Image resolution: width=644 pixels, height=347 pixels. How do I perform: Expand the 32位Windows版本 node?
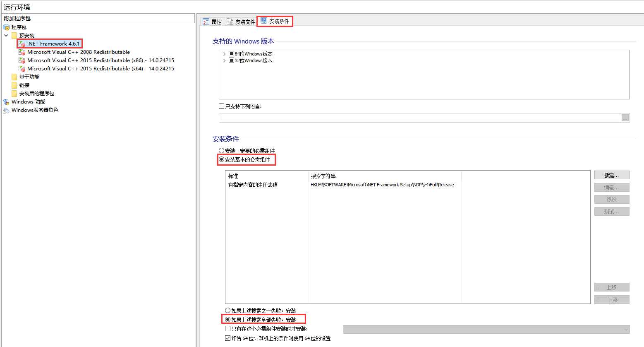tap(224, 60)
